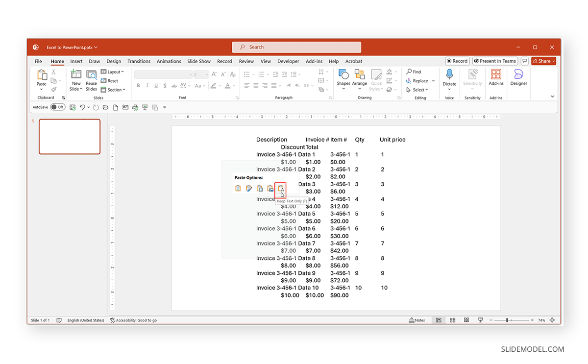Click the Present in Teams button
Viewport: 588px width, 364px height.
495,61
